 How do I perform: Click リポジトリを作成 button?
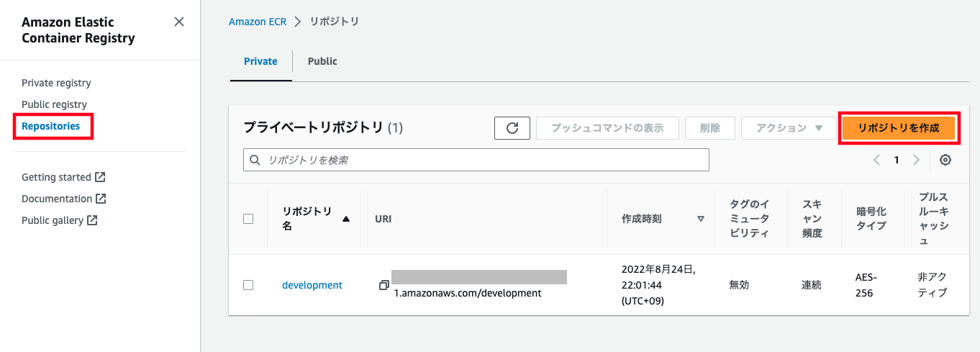[899, 128]
